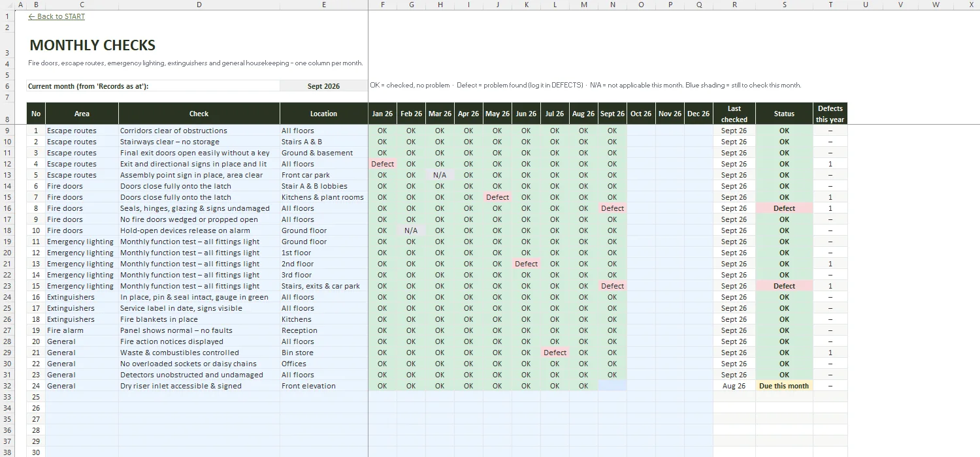Click May 26 Defect for Kitchens & plant rooms
The image size is (980, 457).
(497, 197)
